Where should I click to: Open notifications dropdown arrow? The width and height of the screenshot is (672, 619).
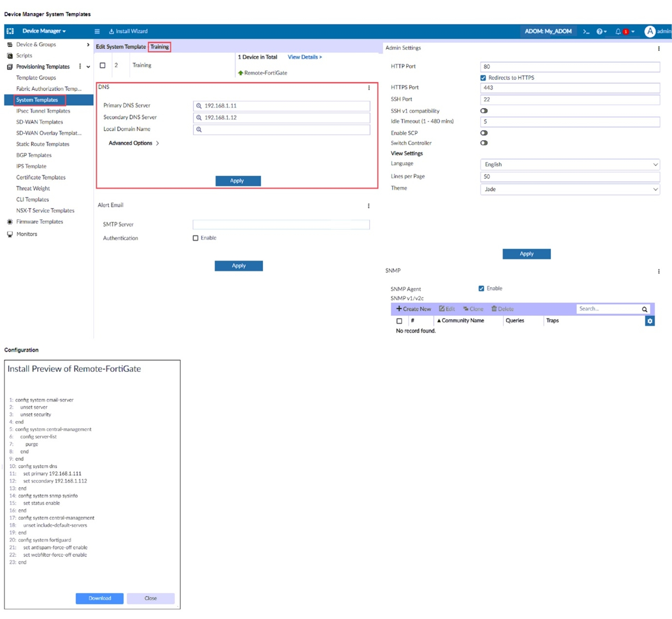point(633,32)
